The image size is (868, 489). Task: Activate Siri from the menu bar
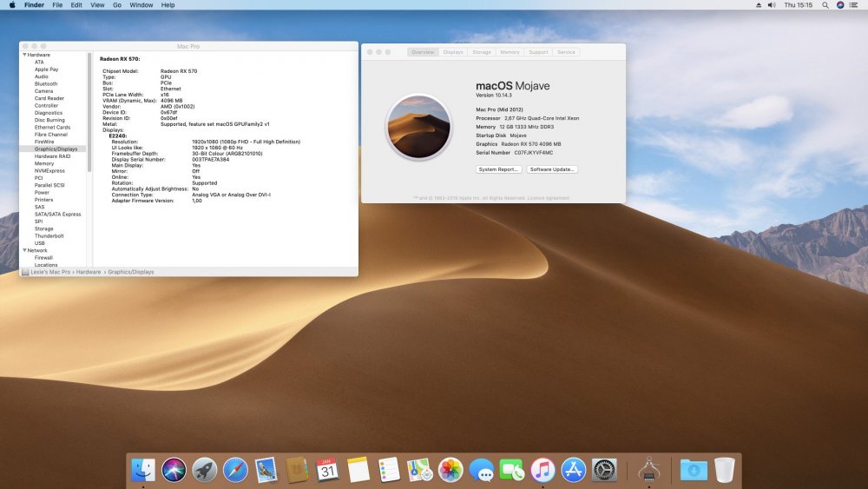point(840,5)
